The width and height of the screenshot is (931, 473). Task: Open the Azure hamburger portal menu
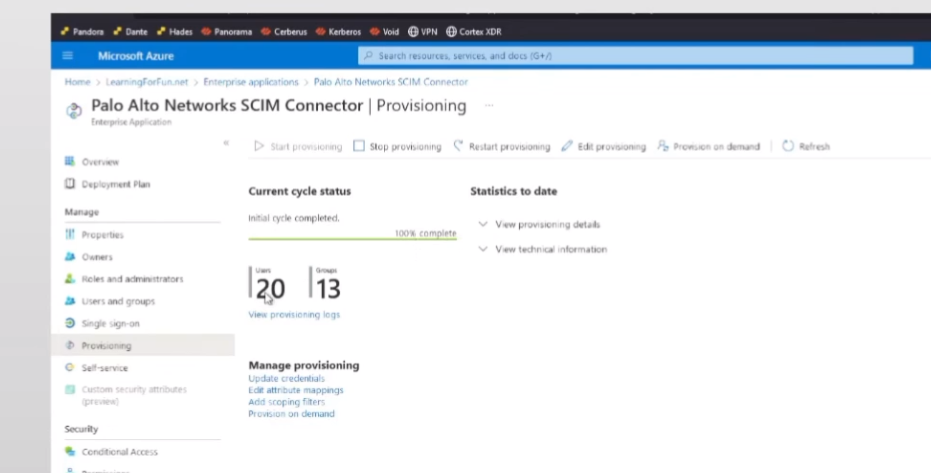click(x=68, y=55)
